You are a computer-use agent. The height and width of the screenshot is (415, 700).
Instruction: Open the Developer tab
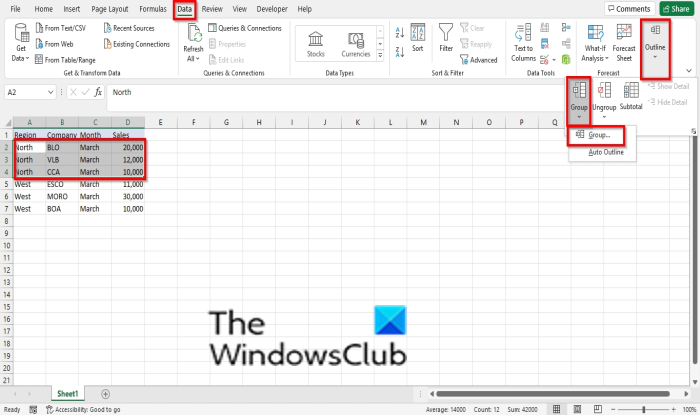(x=272, y=9)
